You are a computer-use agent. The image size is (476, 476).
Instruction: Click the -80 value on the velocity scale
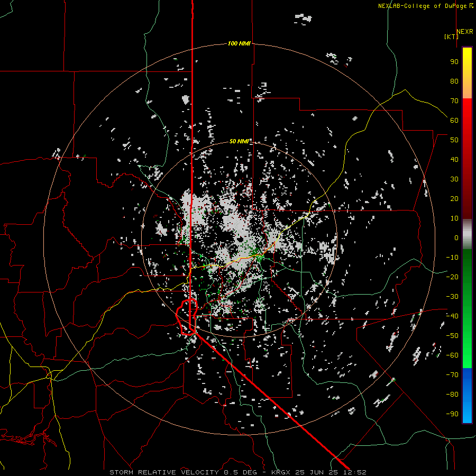tap(452, 395)
